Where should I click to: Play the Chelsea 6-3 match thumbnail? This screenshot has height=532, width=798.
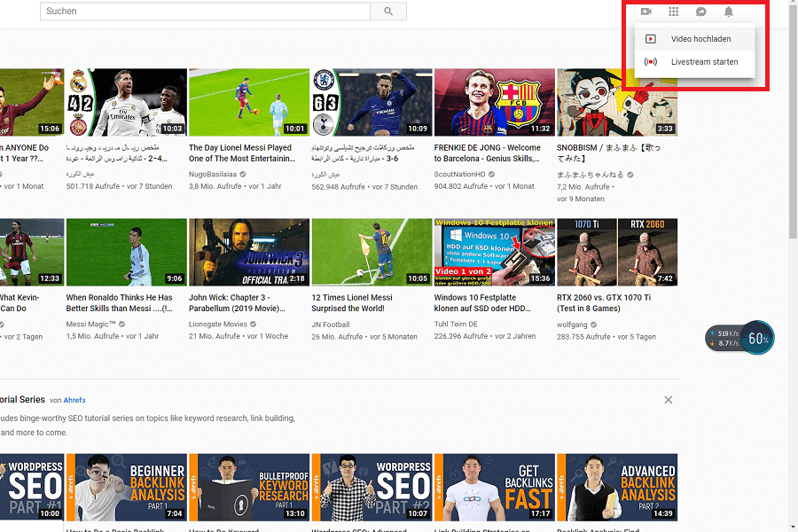click(x=372, y=102)
